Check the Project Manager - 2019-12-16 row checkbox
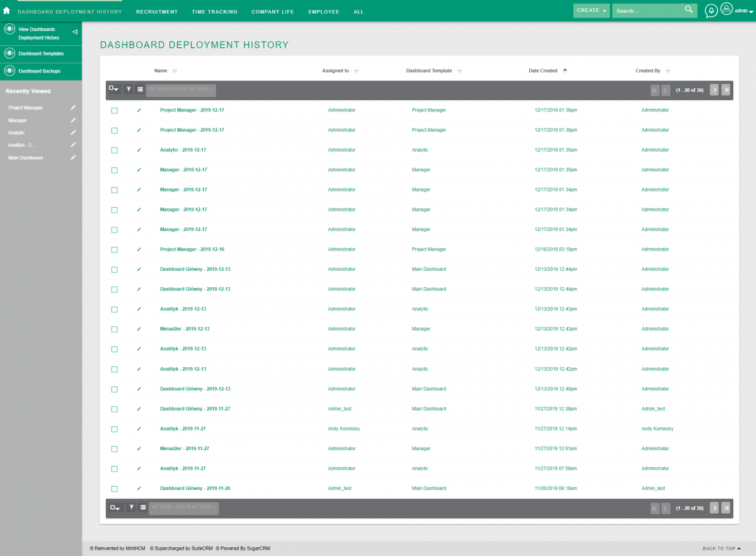The width and height of the screenshot is (756, 556). click(x=114, y=249)
